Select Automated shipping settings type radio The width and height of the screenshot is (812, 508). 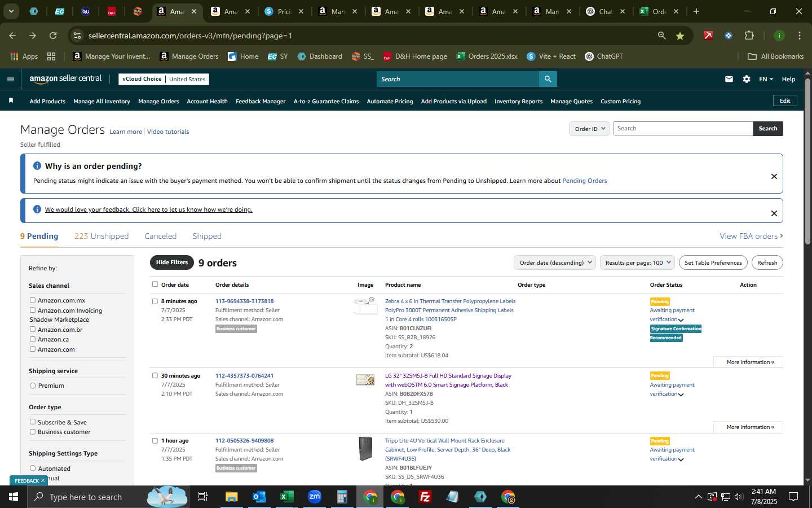pyautogui.click(x=33, y=468)
